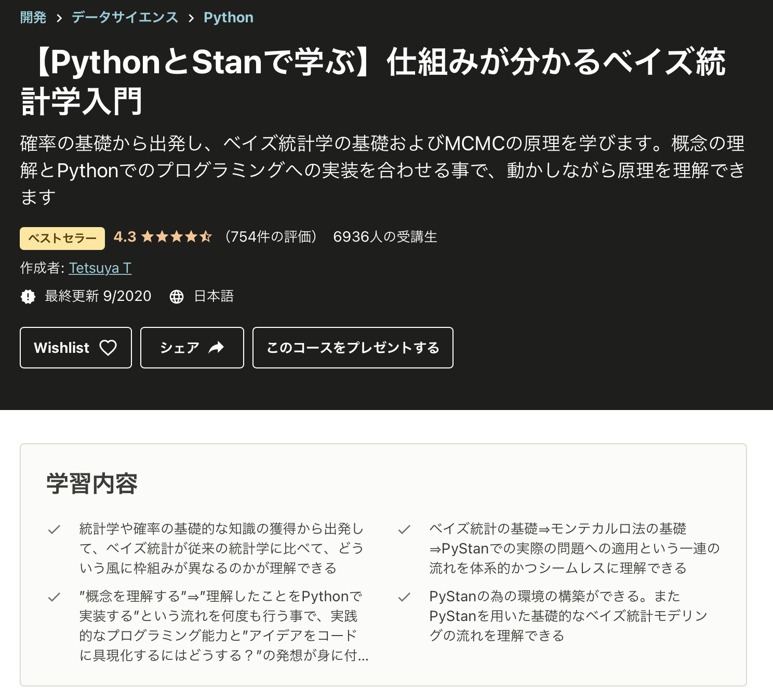The image size is (773, 700).
Task: Click the star rating icons
Action: click(177, 237)
